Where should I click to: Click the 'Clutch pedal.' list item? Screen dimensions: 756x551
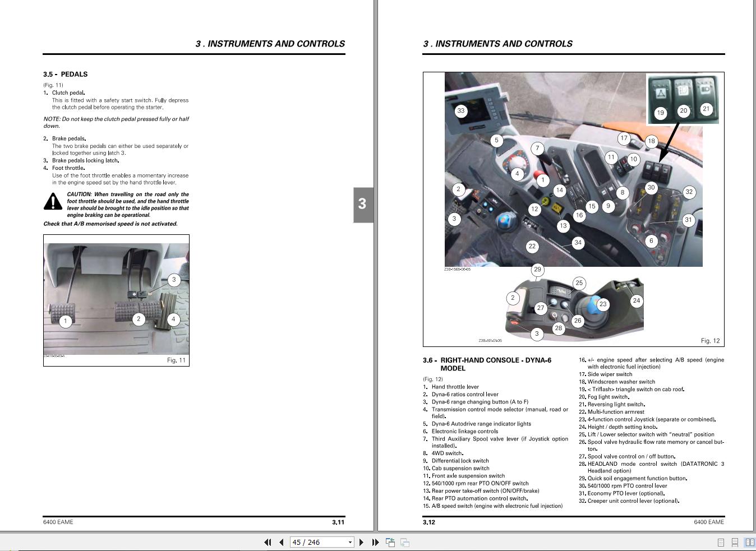pos(68,93)
